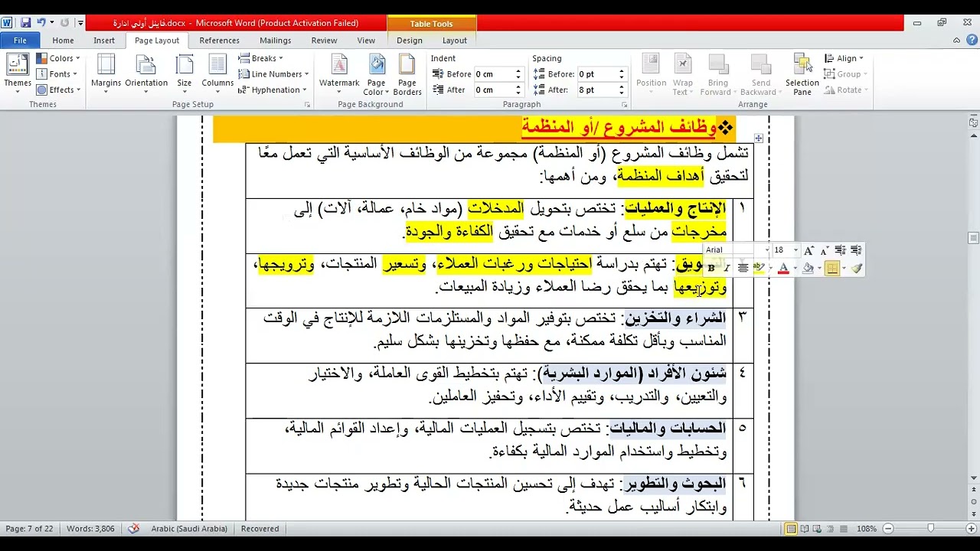Open the Breaks dropdown
980x551 pixels.
point(260,58)
